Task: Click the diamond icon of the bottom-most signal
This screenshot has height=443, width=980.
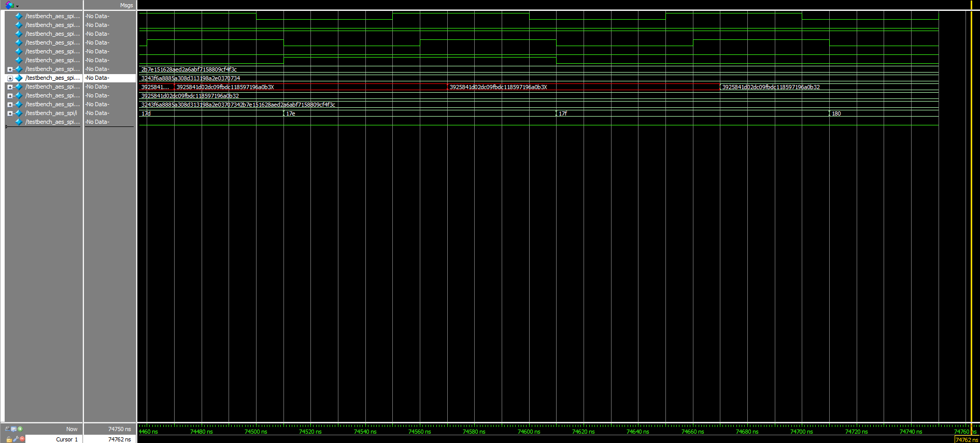Action: point(19,122)
